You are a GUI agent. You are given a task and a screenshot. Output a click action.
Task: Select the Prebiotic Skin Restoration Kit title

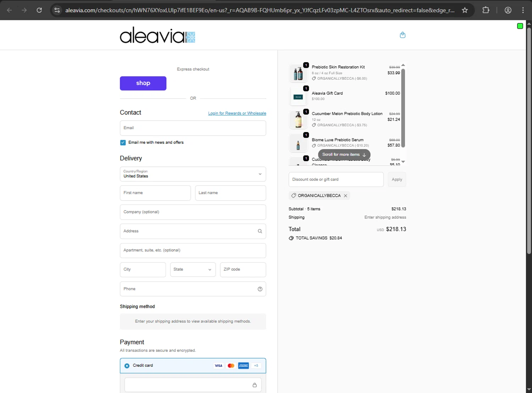point(338,67)
